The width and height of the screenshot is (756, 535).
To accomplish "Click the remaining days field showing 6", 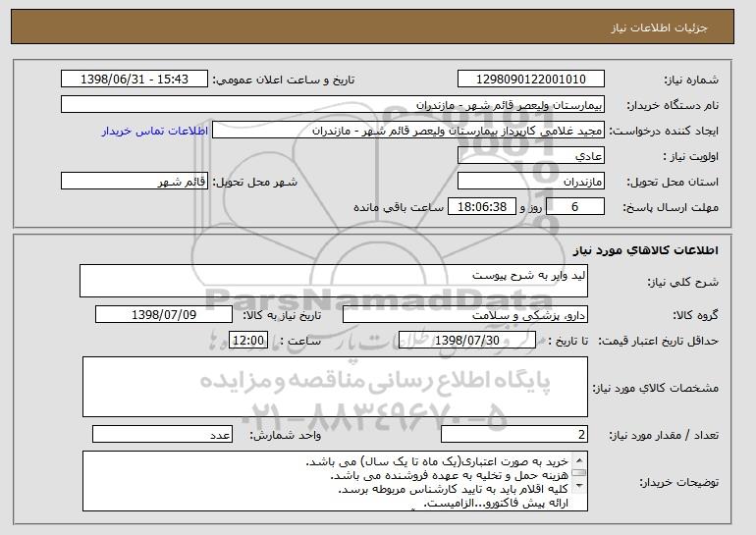I will 575,207.
